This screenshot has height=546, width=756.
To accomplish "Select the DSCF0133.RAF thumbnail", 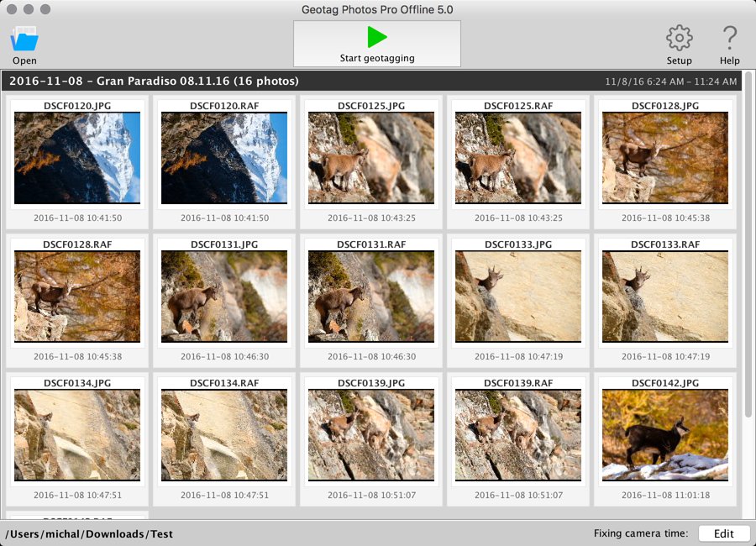I will (x=665, y=297).
